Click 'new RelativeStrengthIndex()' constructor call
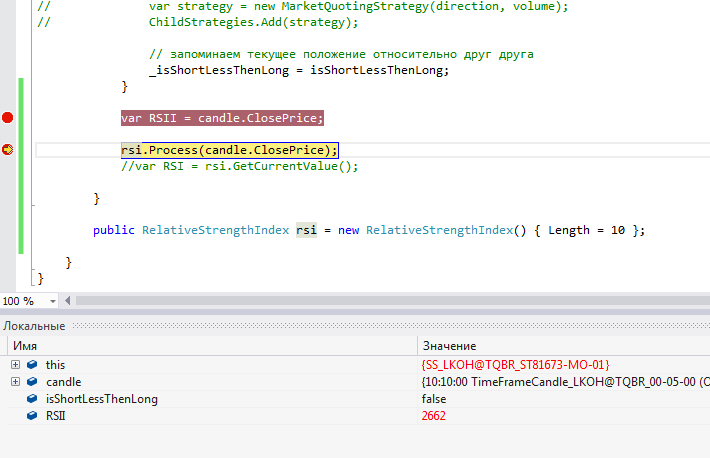Image resolution: width=710 pixels, height=458 pixels. [x=432, y=230]
